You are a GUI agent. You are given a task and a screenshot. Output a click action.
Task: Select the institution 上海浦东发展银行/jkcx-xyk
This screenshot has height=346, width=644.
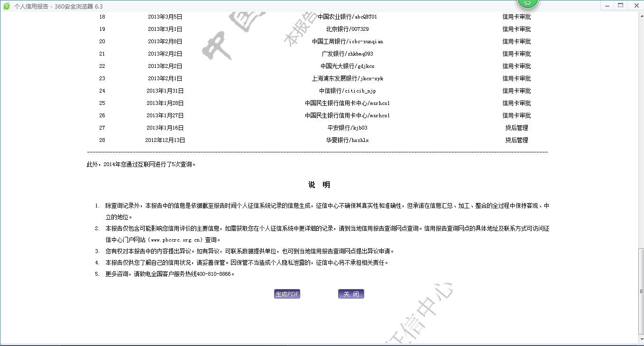coord(348,78)
